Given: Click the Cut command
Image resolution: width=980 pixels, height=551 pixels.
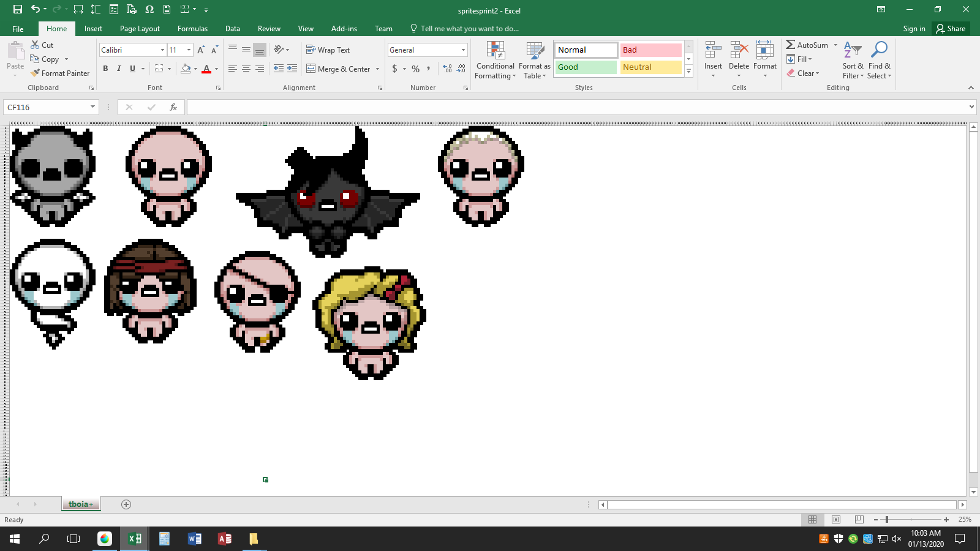Looking at the screenshot, I should (x=42, y=45).
